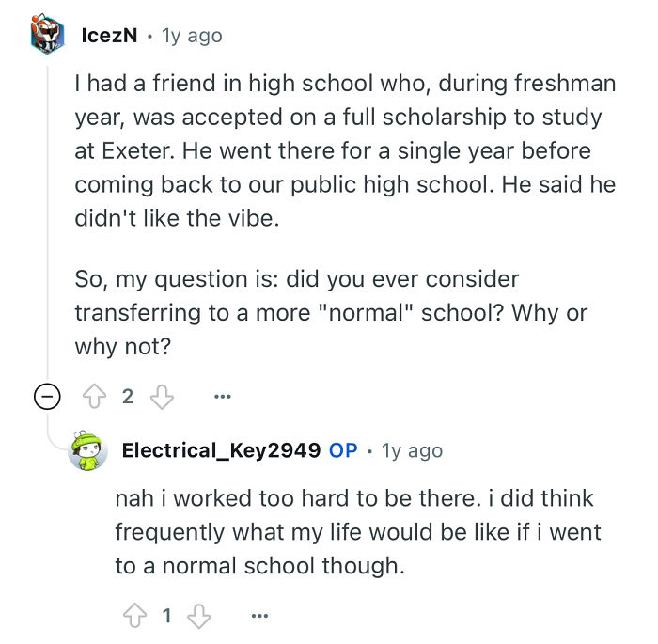The height and width of the screenshot is (644, 658).
Task: Open more options on IcezN's comment
Action: pos(222,397)
